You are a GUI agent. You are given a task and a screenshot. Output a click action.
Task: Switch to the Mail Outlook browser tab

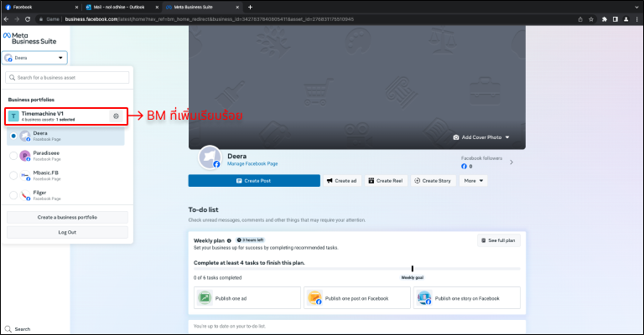(121, 7)
